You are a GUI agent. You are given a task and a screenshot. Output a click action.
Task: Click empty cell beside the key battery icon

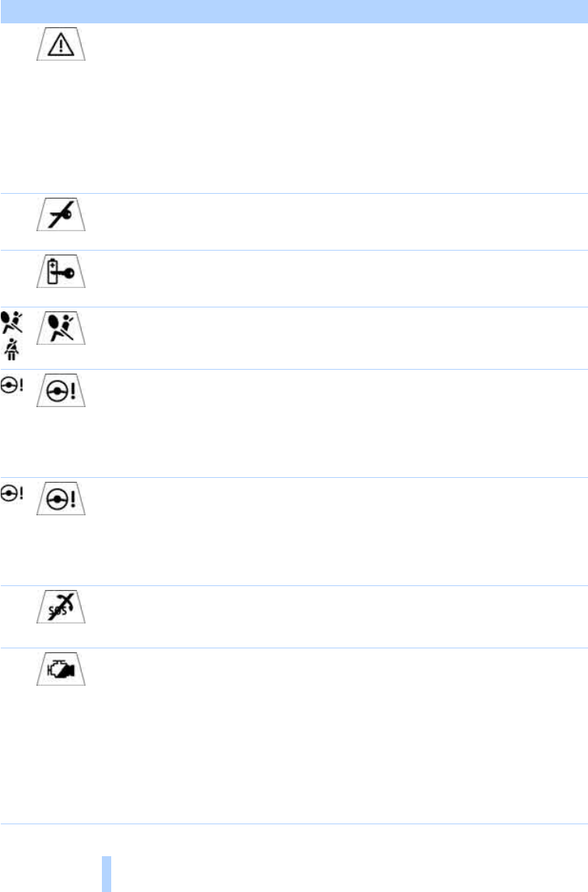tap(337, 279)
